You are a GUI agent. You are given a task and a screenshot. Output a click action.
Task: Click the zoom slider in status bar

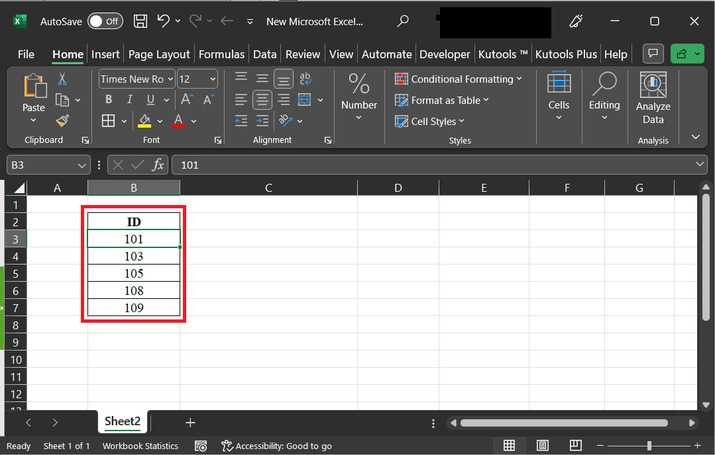[x=649, y=446]
